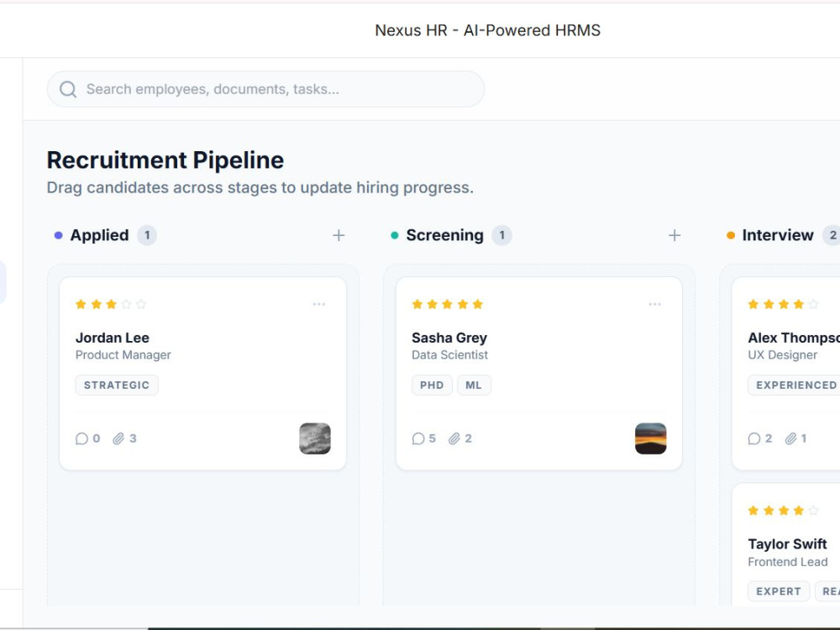This screenshot has width=840, height=630.
Task: Set Jordan Lee's rating to five stars
Action: pyautogui.click(x=141, y=304)
